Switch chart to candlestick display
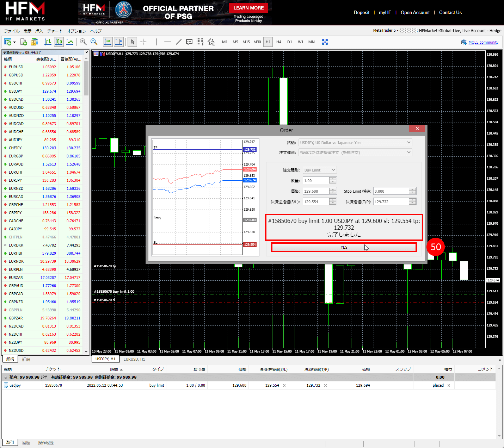The width and height of the screenshot is (504, 448). pyautogui.click(x=59, y=42)
